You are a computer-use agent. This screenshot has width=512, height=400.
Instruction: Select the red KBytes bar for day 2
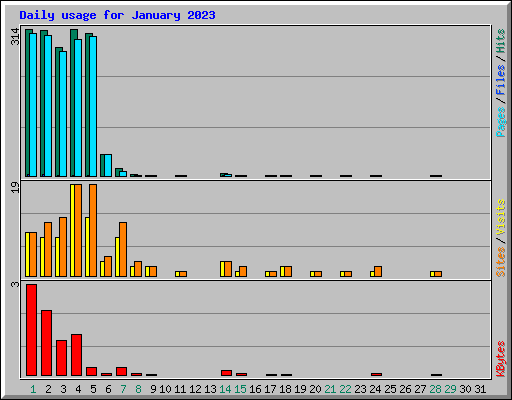pos(46,343)
